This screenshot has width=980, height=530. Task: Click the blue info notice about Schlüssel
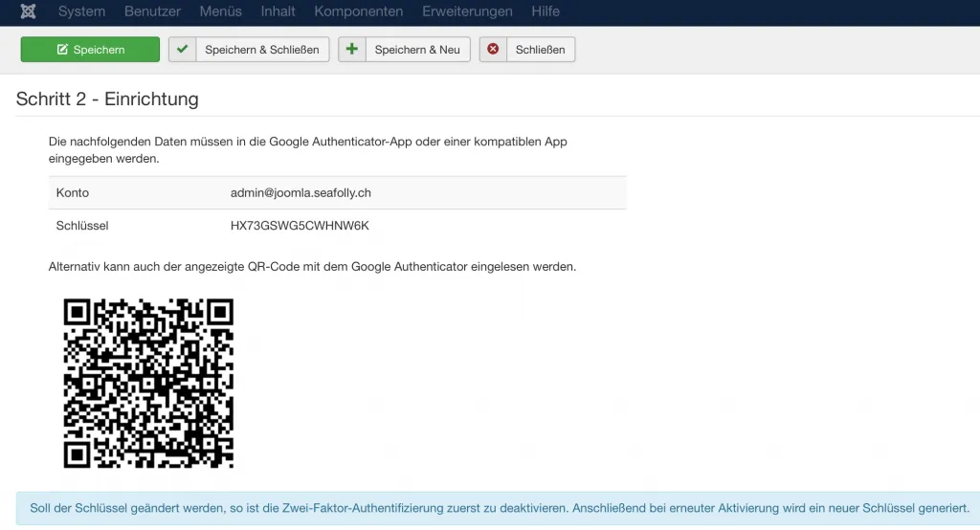(498, 508)
